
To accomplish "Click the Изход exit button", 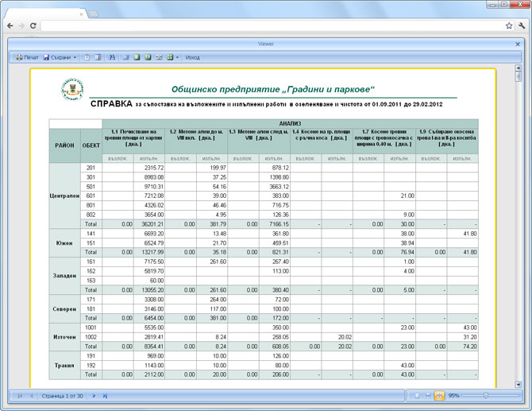I will [193, 57].
